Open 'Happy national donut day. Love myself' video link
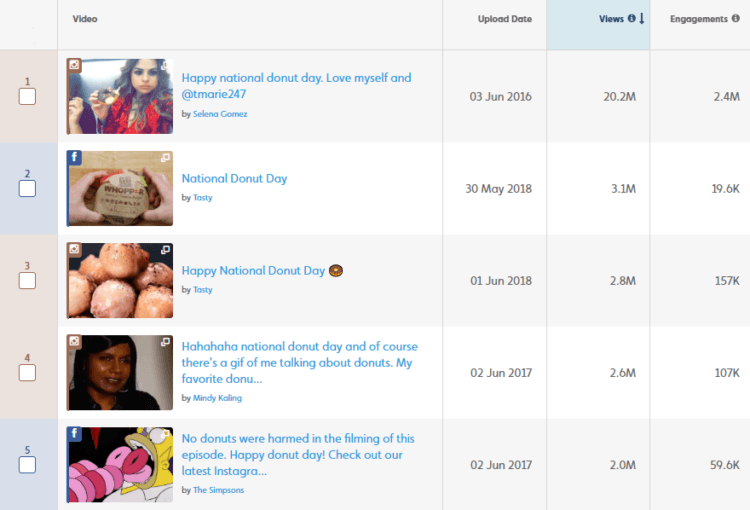This screenshot has height=510, width=750. [x=296, y=86]
